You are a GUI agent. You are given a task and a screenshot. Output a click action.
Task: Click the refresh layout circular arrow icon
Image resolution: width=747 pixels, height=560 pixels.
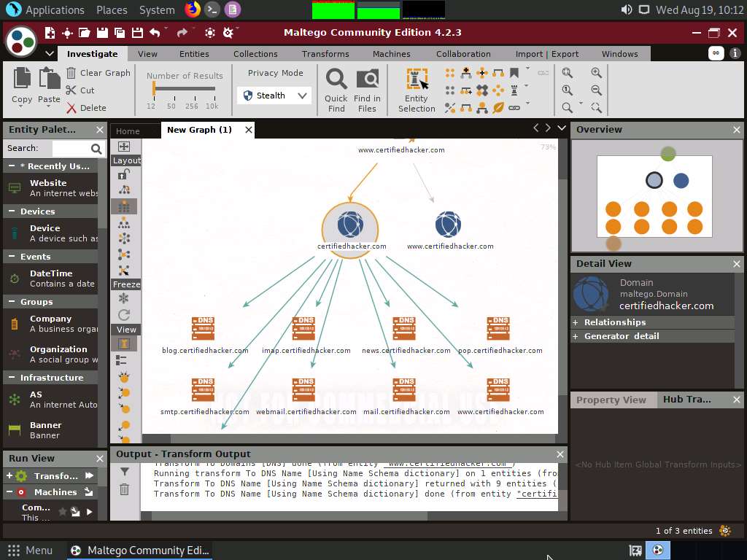pos(124,315)
